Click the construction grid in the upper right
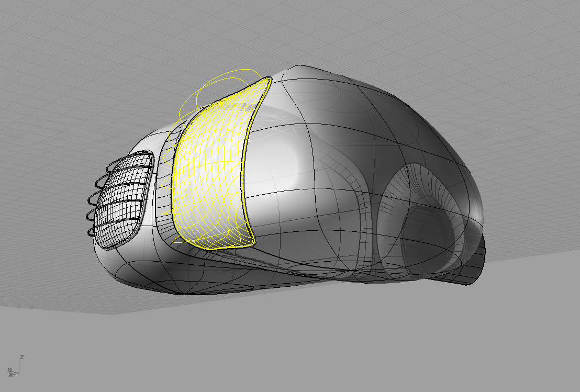The image size is (580, 392). 497,52
